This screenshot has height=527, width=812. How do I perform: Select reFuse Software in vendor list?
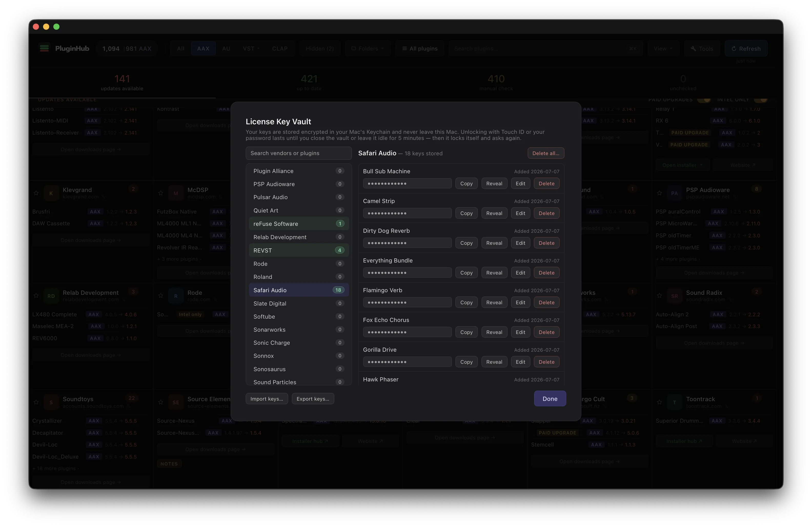click(x=299, y=224)
